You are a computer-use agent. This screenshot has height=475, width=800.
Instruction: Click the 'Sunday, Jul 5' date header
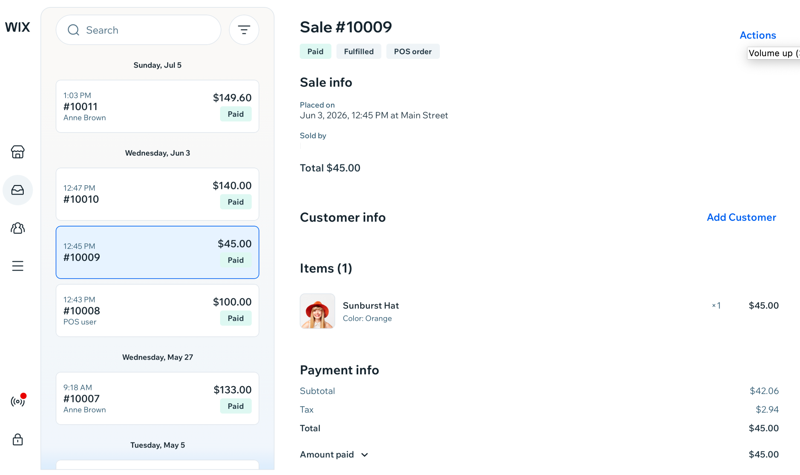point(157,65)
